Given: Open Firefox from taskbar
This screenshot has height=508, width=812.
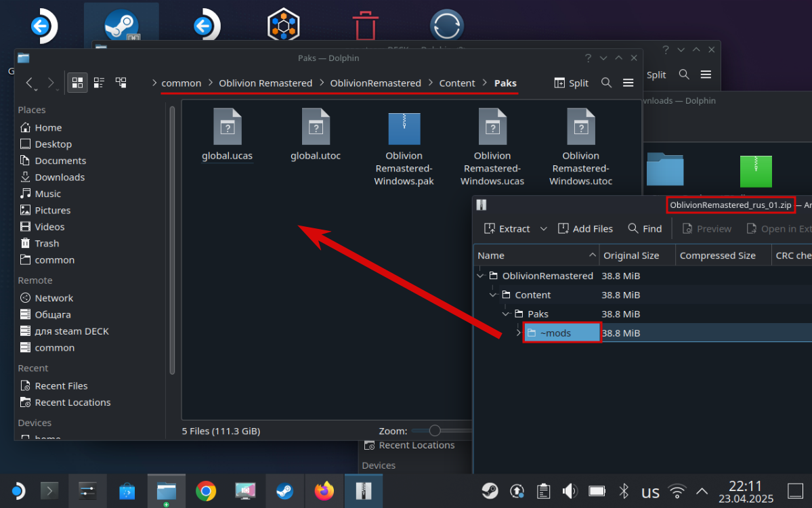Looking at the screenshot, I should click(324, 491).
